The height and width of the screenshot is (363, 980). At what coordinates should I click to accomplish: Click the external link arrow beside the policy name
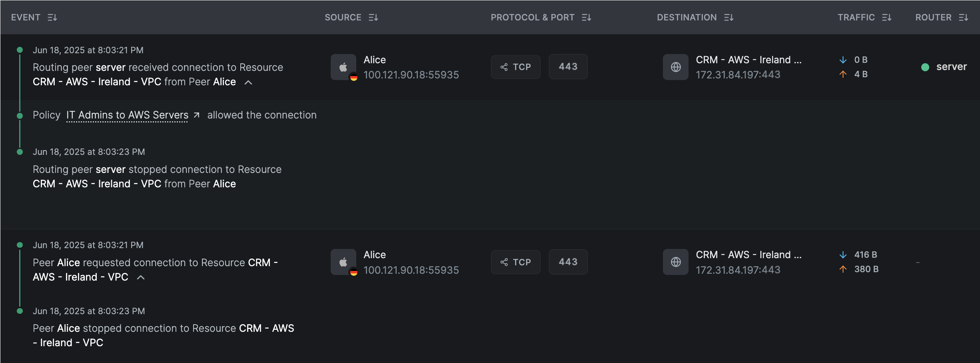tap(196, 115)
